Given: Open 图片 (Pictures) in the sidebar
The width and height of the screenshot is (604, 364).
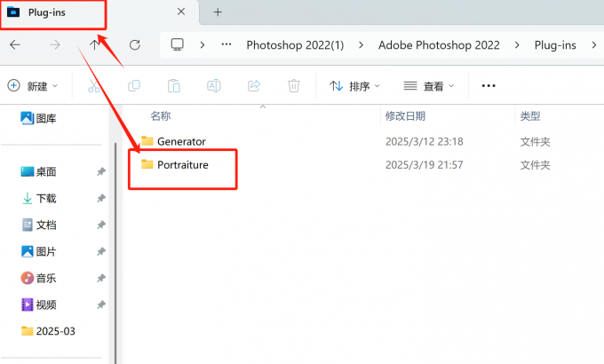Looking at the screenshot, I should point(38,251).
